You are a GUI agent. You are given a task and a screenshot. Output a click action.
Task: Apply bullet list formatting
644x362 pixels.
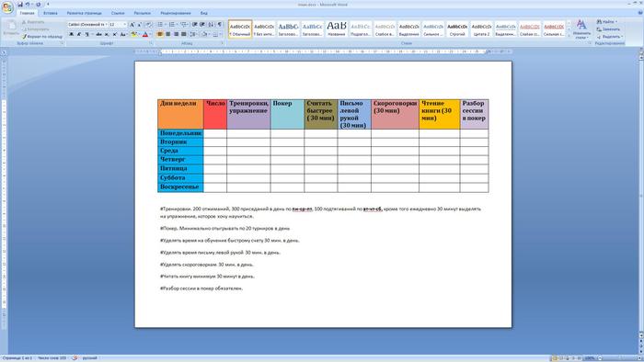tap(160, 25)
